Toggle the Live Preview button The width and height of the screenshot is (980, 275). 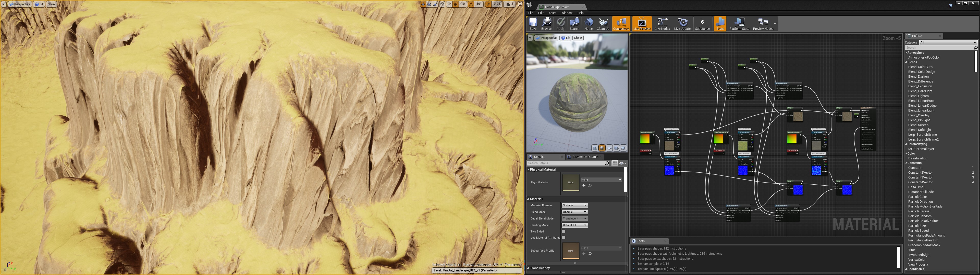[642, 23]
